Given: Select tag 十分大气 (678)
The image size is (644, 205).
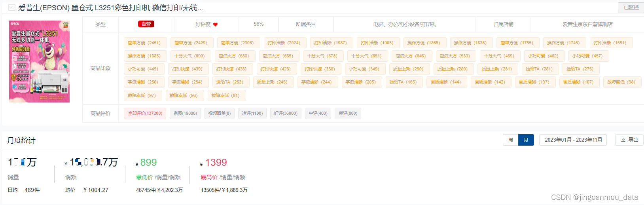Looking at the screenshot, I should (322, 56).
